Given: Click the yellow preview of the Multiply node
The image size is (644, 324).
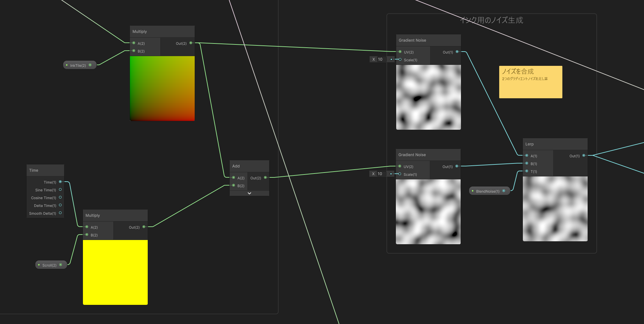Looking at the screenshot, I should (115, 272).
